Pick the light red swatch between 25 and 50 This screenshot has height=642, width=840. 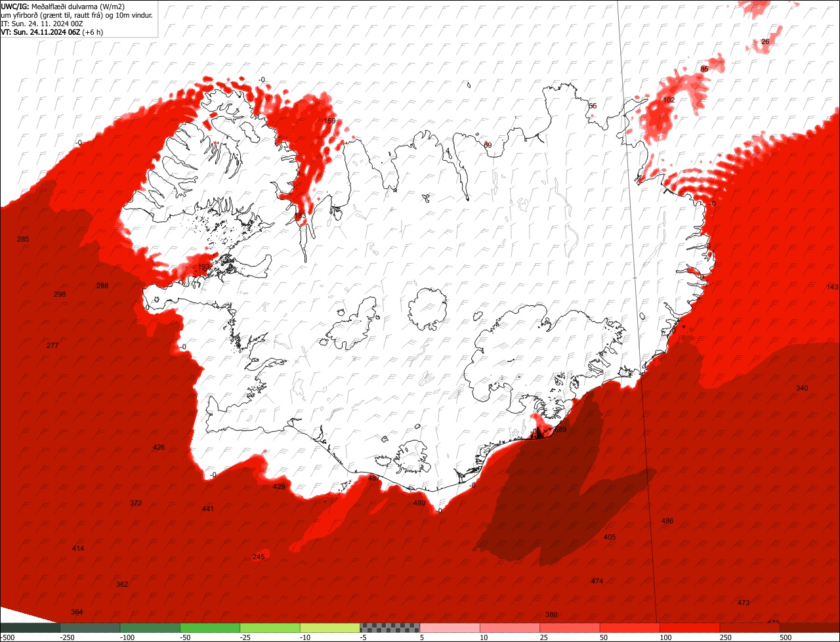pyautogui.click(x=570, y=628)
